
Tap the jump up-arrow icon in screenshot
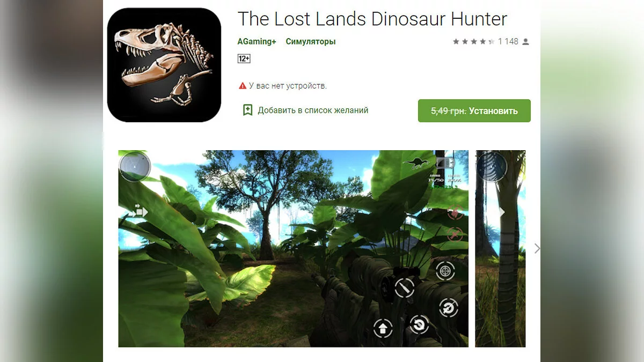point(383,328)
